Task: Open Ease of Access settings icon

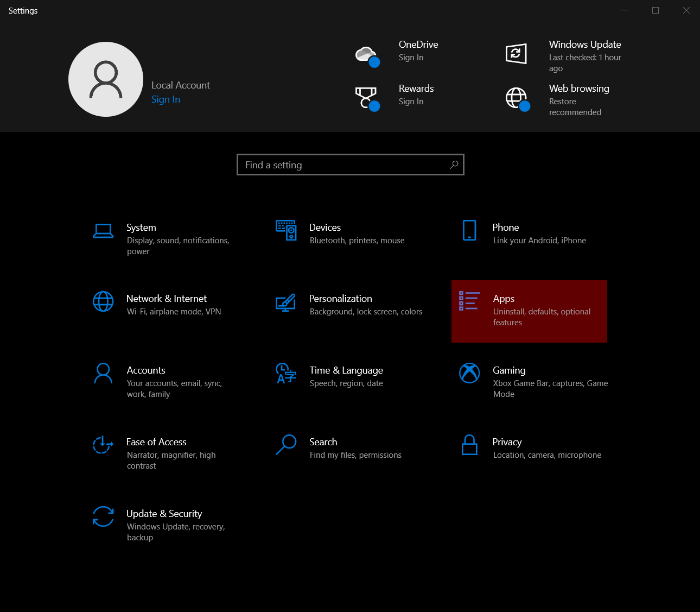Action: [x=104, y=445]
